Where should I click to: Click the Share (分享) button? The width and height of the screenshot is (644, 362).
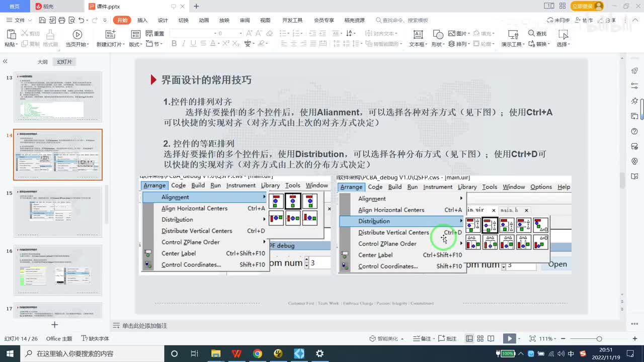pyautogui.click(x=606, y=20)
